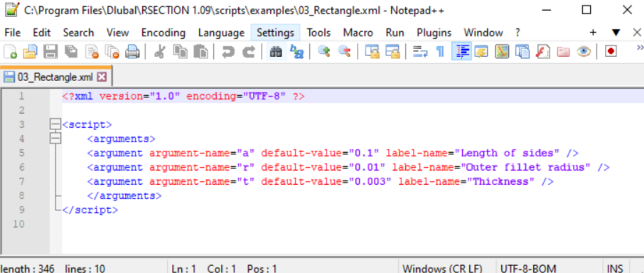Click the closing script tag on line 9

[x=90, y=210]
